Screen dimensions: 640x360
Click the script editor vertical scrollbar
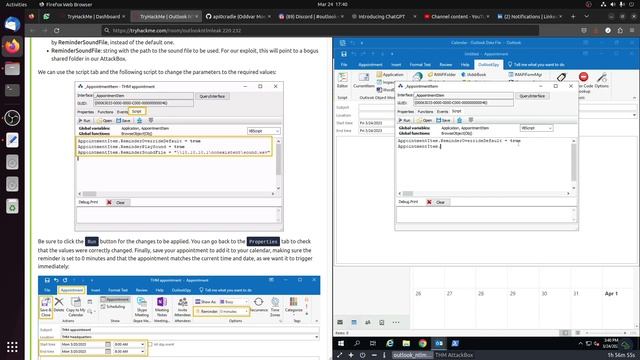coord(573,164)
